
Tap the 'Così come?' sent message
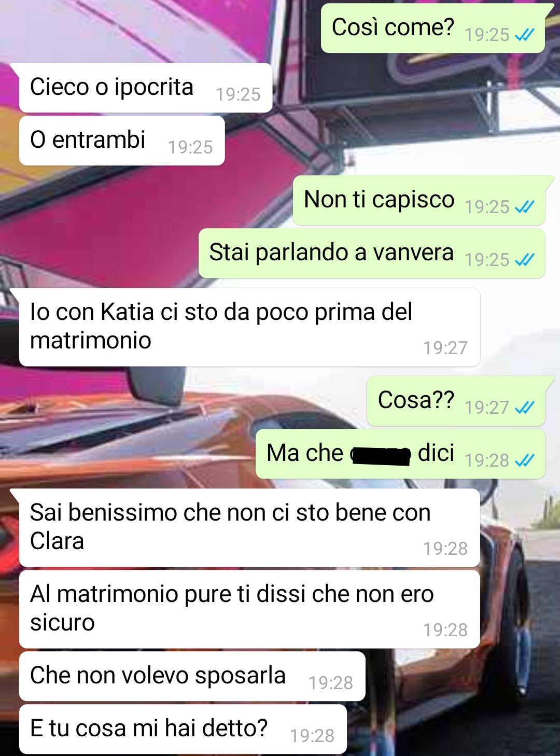pos(433,28)
